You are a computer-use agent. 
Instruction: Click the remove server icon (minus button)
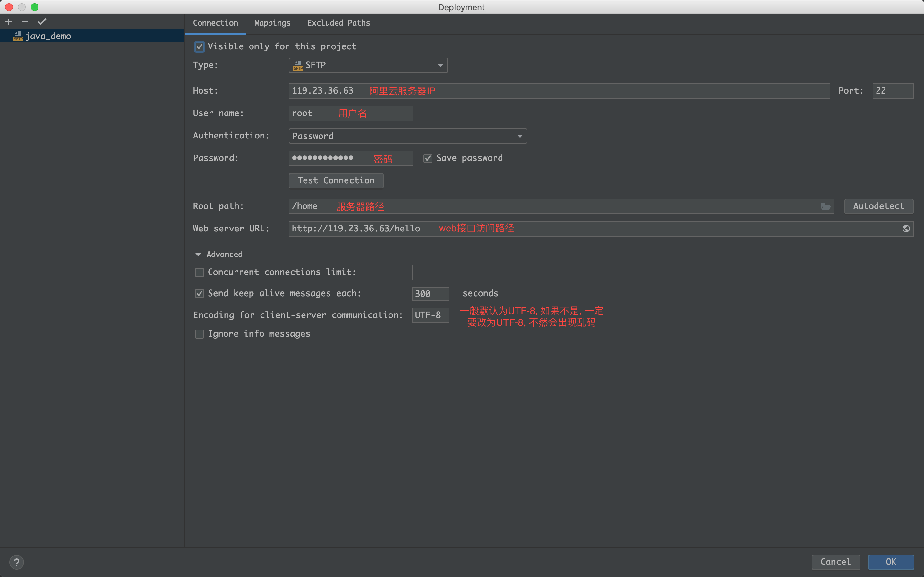click(x=24, y=21)
